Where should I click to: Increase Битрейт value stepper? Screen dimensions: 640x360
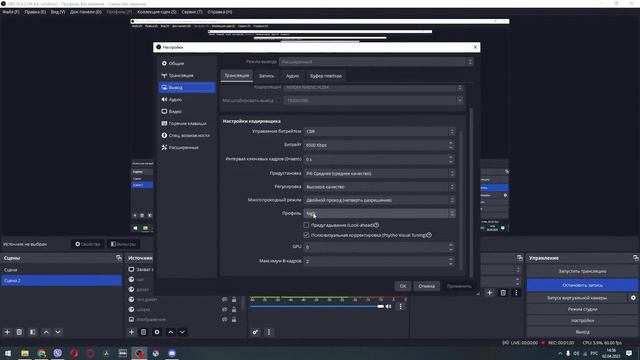point(451,143)
